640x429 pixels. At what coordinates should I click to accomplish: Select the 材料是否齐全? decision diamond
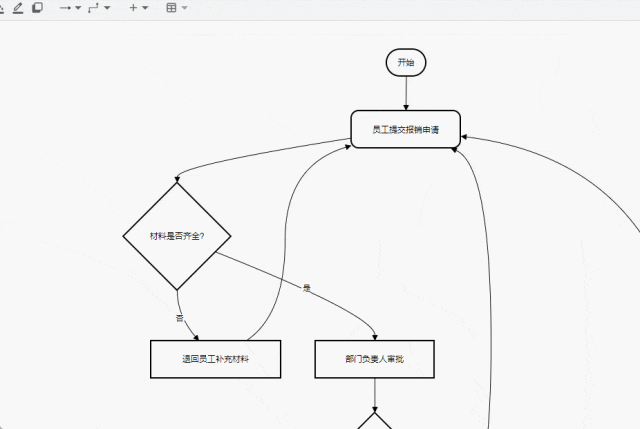click(177, 236)
